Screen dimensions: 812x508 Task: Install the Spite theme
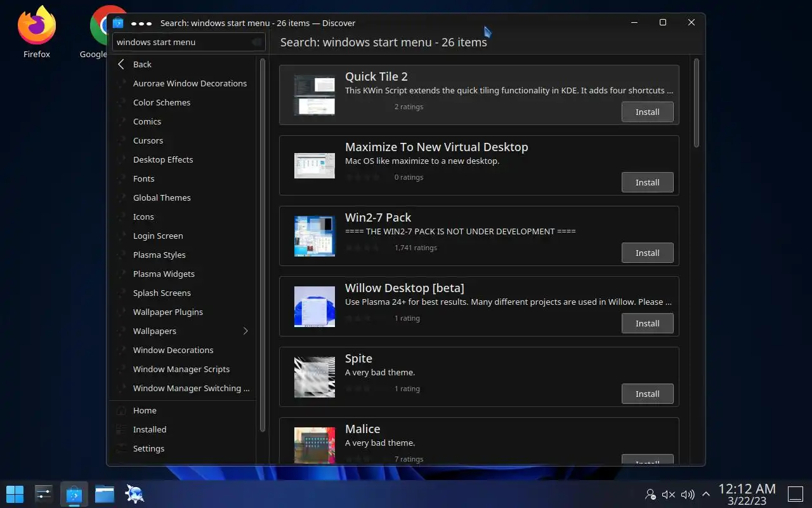tap(647, 394)
